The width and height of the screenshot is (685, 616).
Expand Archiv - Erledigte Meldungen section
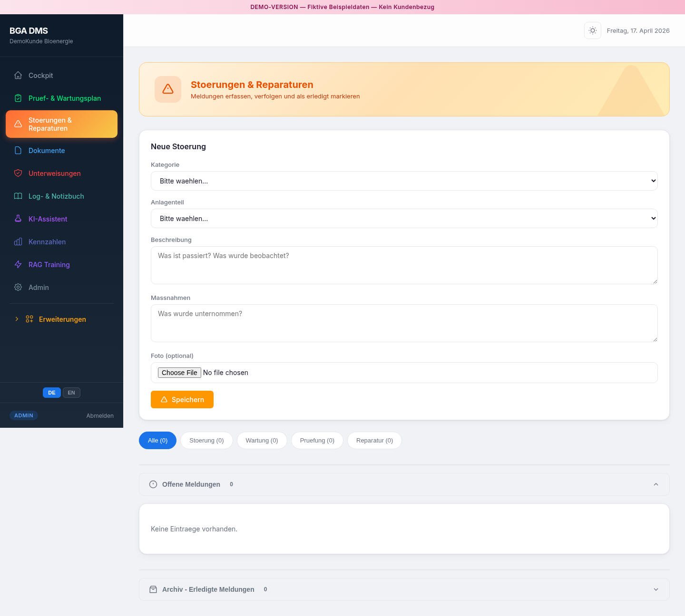pyautogui.click(x=404, y=589)
